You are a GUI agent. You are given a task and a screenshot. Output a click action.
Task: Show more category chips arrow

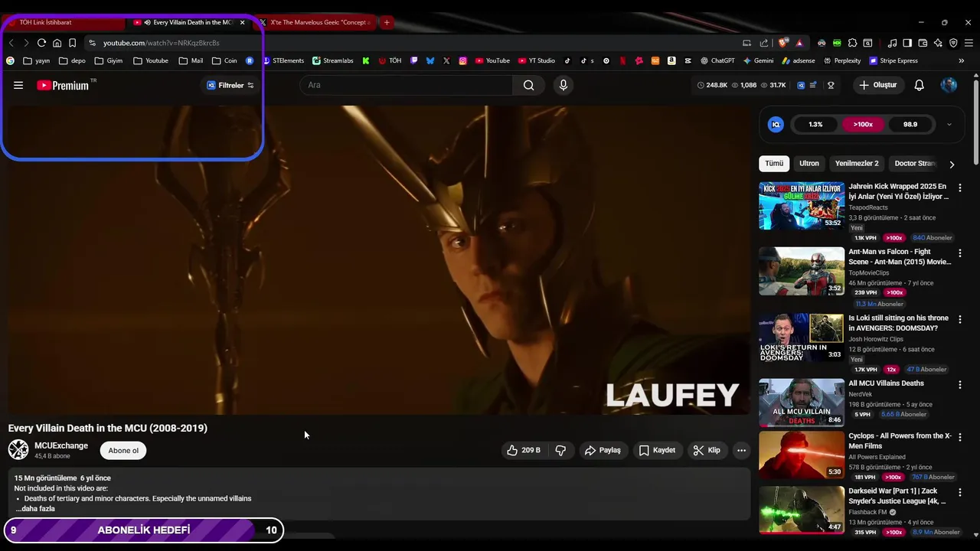952,164
